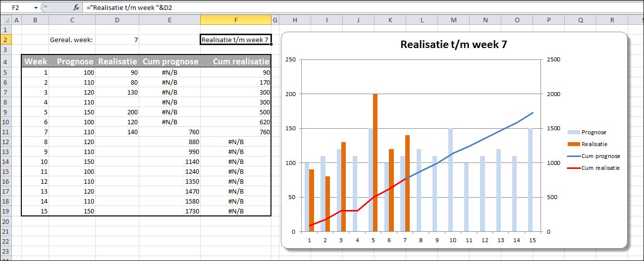Image resolution: width=644 pixels, height=261 pixels.
Task: Select column H header
Action: (295, 20)
